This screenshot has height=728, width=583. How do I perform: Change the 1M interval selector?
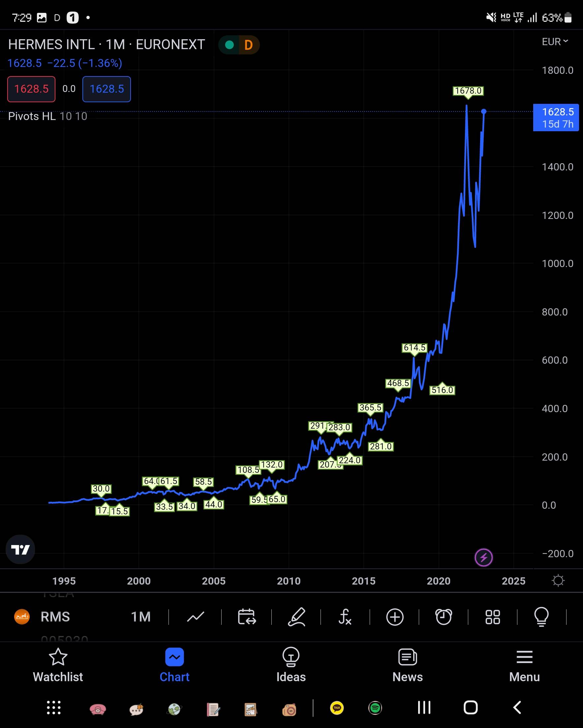point(140,617)
